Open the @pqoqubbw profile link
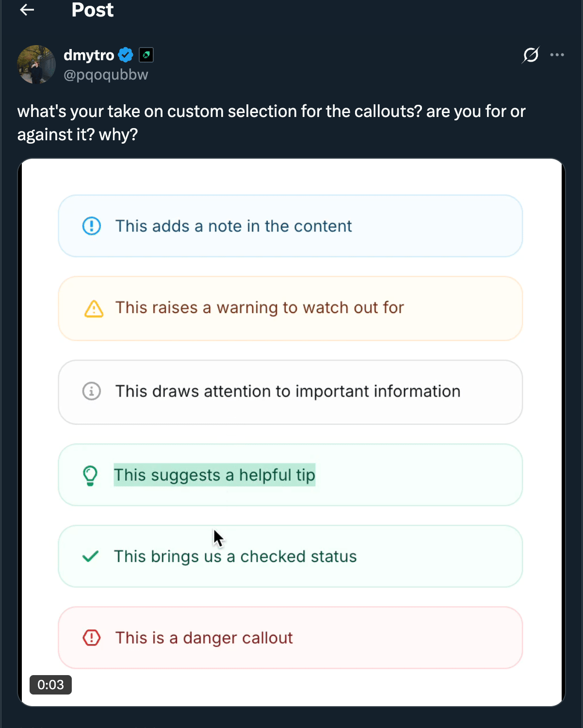Screen dimensions: 583x728 pos(106,75)
